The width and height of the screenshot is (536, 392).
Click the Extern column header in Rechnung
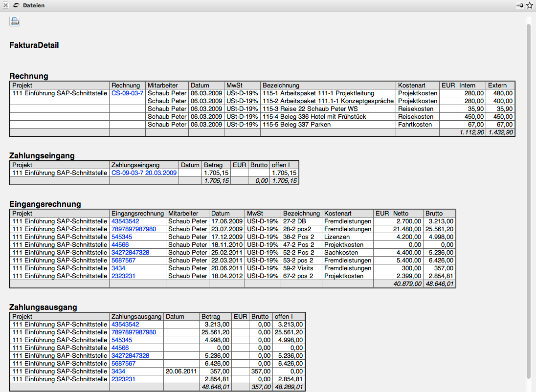point(497,86)
